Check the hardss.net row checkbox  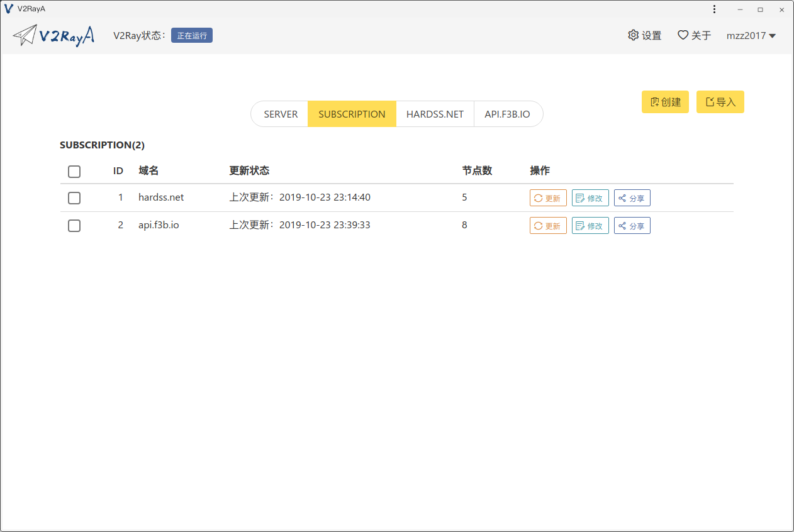point(74,198)
